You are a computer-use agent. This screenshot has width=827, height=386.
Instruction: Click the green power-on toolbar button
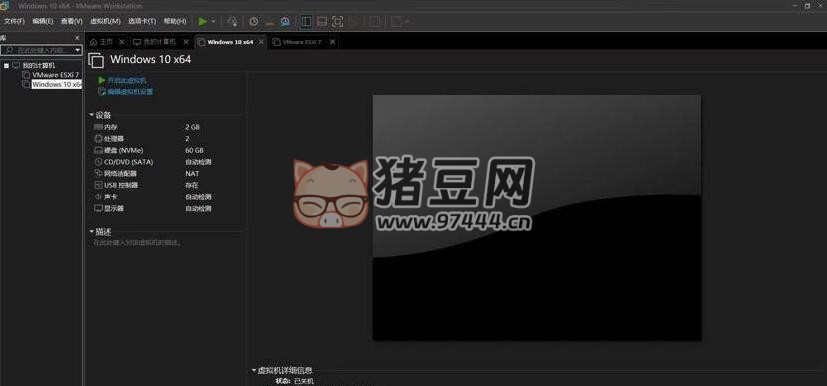(x=203, y=22)
